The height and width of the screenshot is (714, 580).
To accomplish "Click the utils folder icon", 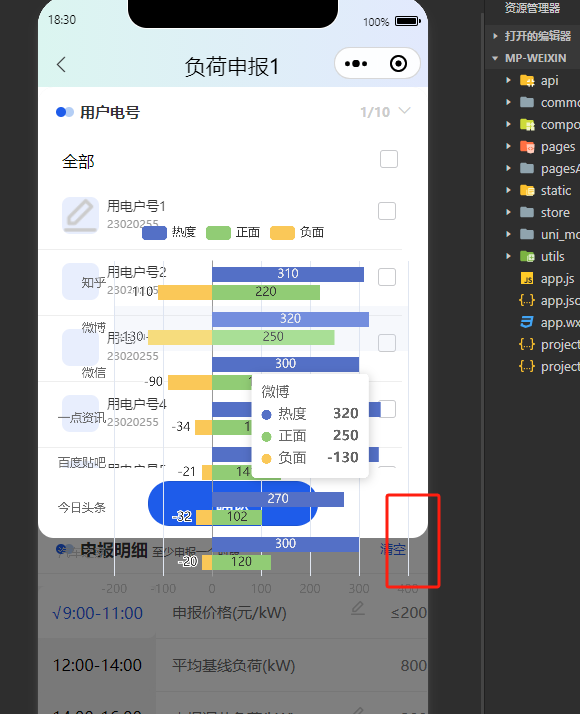I will pyautogui.click(x=527, y=256).
